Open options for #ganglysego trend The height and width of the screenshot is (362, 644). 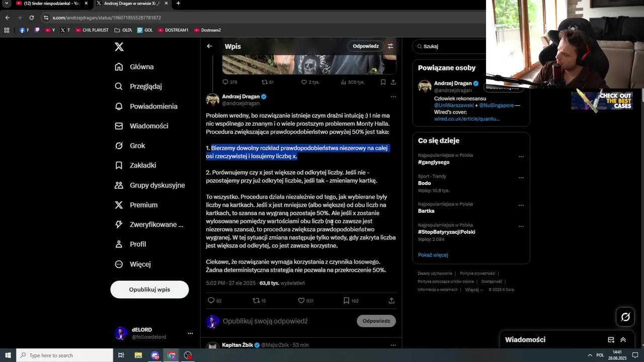521,156
